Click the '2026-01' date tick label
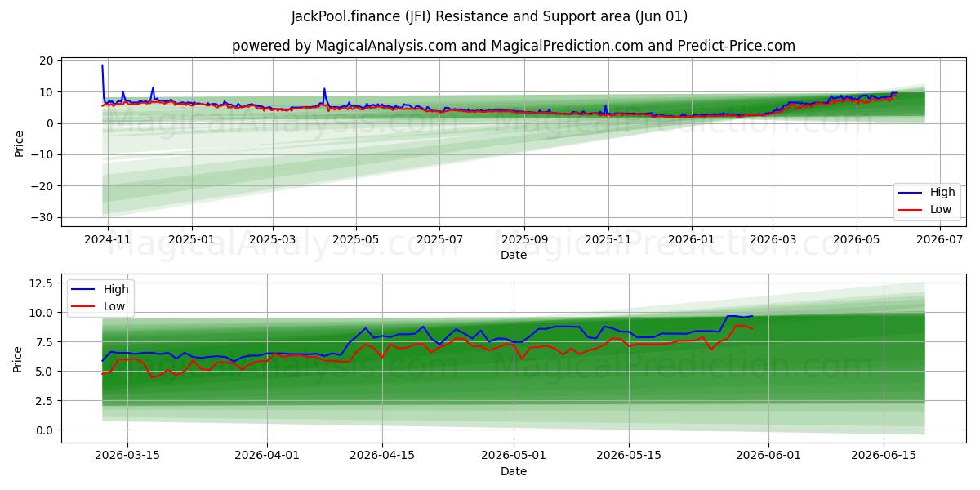This screenshot has width=980, height=490. [692, 241]
